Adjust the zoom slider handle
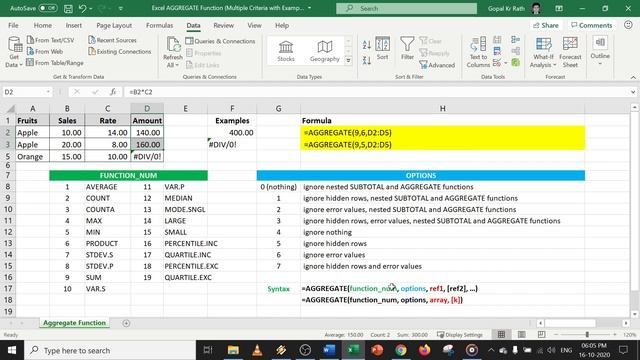This screenshot has height=360, width=640. click(587, 335)
